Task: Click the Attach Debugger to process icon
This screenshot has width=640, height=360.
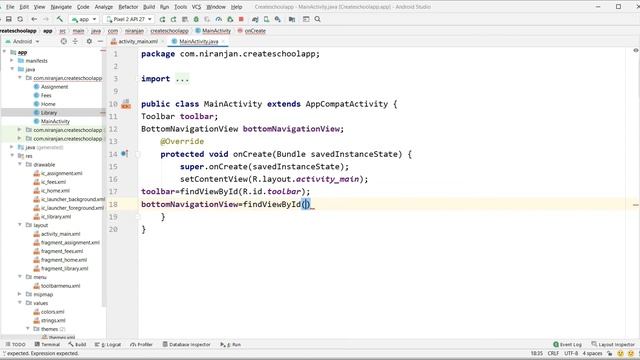Action: [230, 19]
